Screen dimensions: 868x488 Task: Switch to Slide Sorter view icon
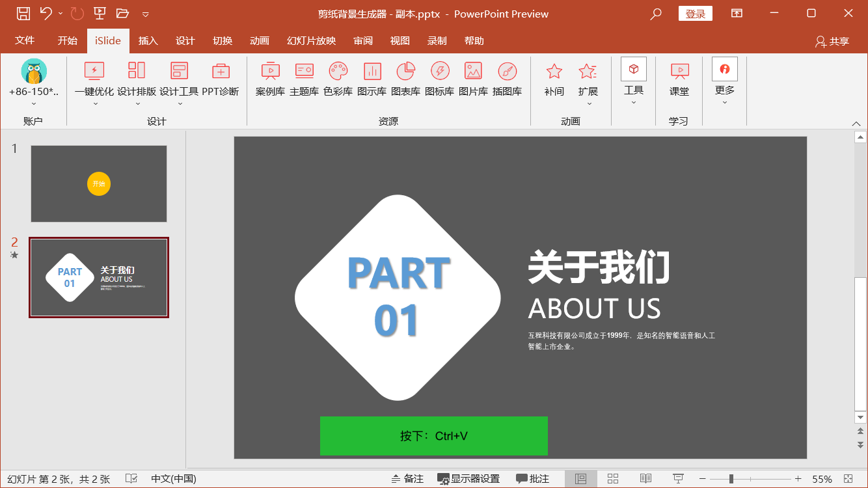tap(613, 479)
